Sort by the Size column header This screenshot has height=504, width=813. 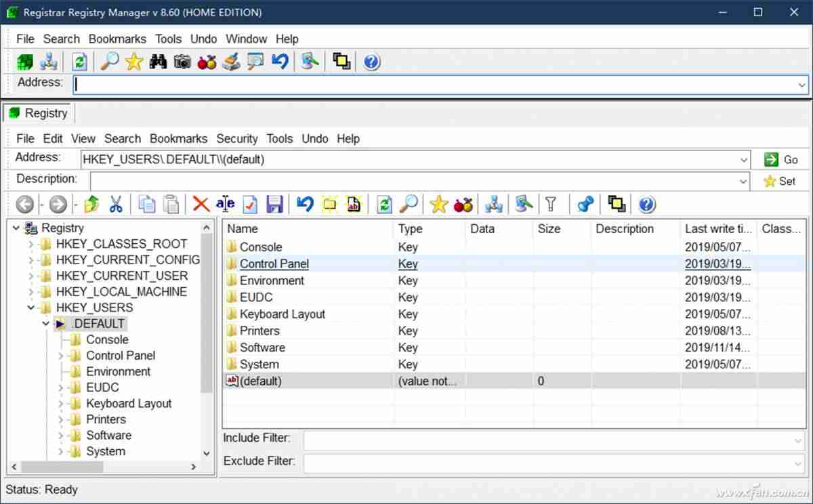[x=562, y=229]
